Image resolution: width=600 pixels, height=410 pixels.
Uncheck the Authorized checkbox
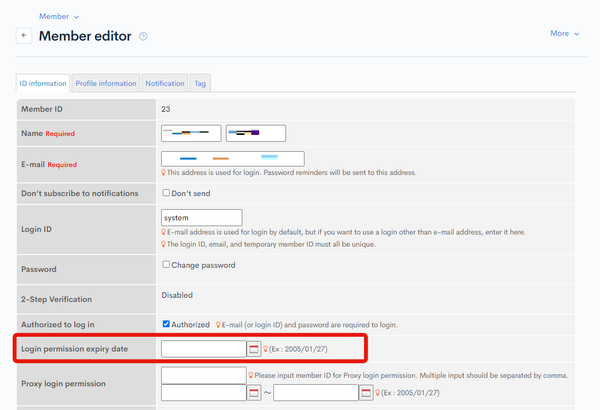(x=166, y=324)
